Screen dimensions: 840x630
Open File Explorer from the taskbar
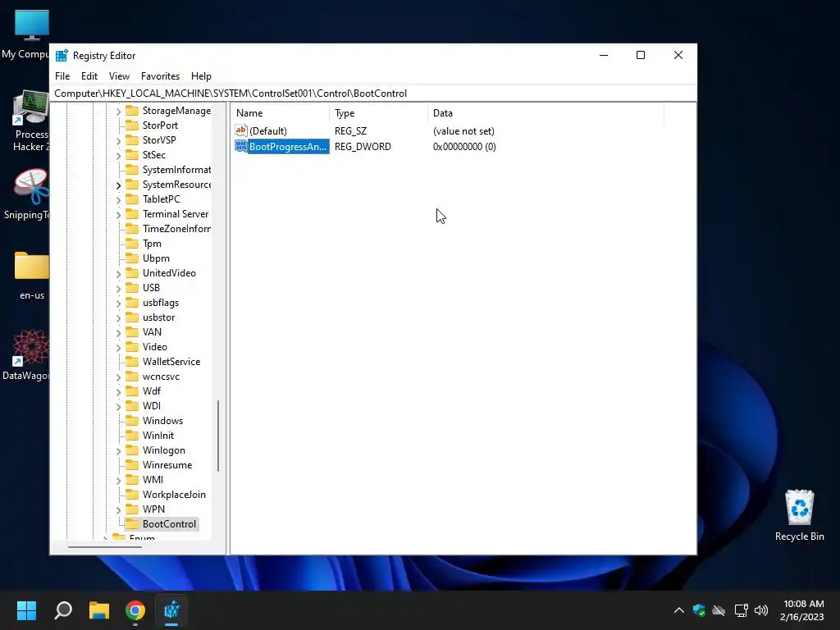tap(99, 610)
